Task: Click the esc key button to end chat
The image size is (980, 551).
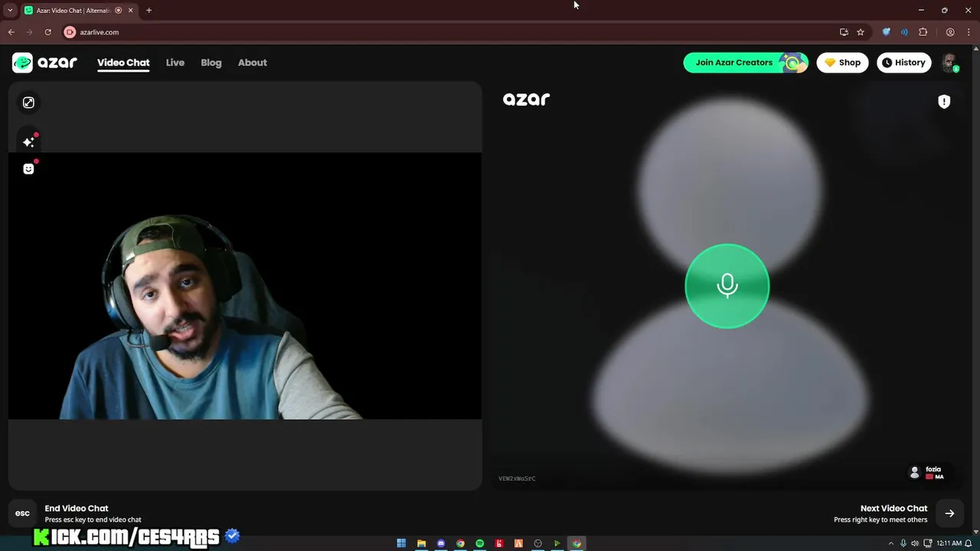Action: tap(22, 514)
